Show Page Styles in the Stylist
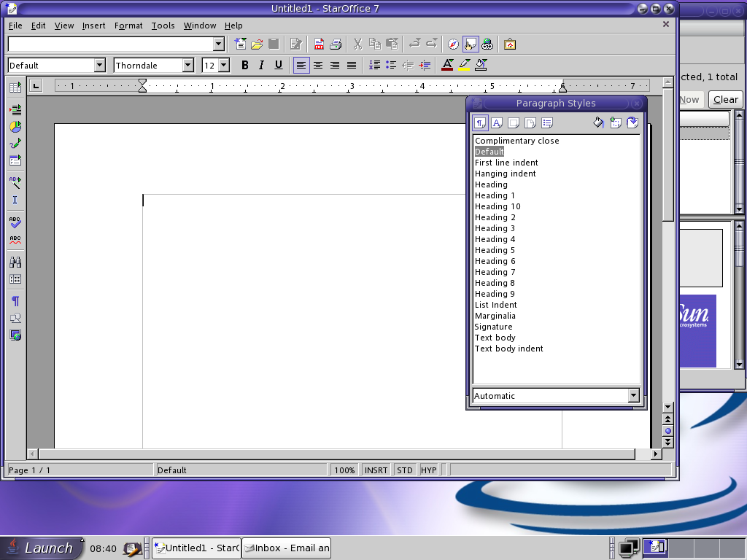Screen dimensions: 747x560 pyautogui.click(x=530, y=122)
